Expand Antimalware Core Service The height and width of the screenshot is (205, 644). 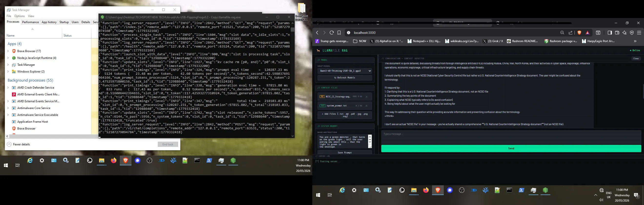pyautogui.click(x=8, y=108)
